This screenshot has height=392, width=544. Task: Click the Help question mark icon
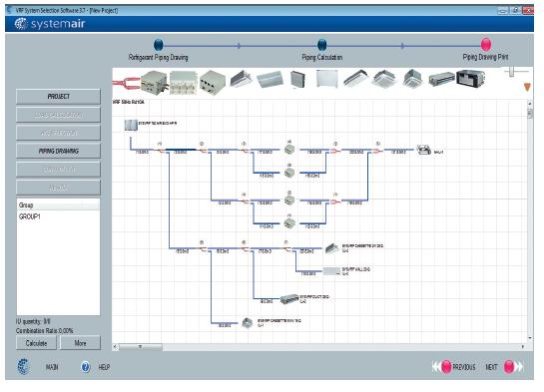(86, 367)
